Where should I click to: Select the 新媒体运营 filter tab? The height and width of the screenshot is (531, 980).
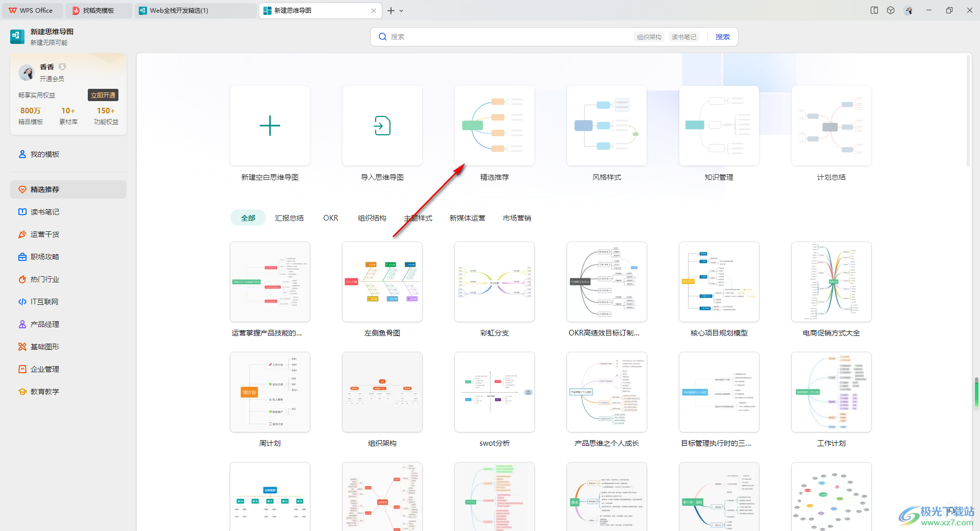468,218
